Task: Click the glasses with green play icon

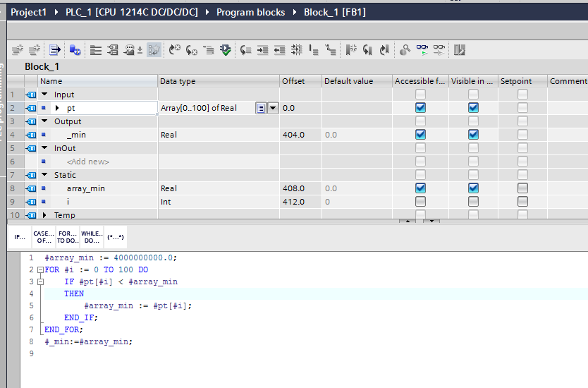Action: coord(422,50)
